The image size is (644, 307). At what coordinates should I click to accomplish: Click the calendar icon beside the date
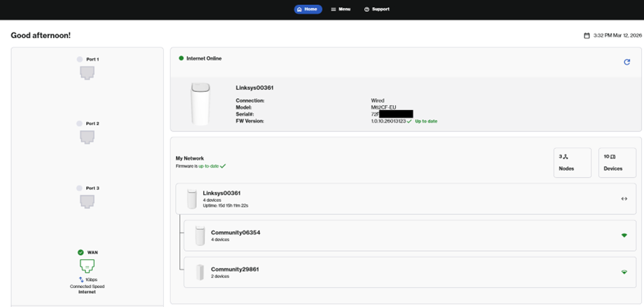click(x=587, y=36)
